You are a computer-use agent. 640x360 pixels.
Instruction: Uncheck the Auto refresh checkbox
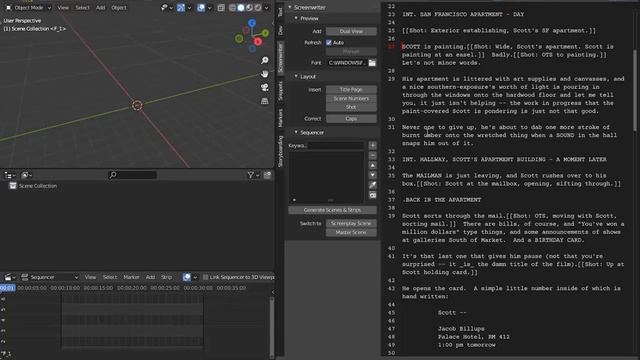[x=329, y=42]
